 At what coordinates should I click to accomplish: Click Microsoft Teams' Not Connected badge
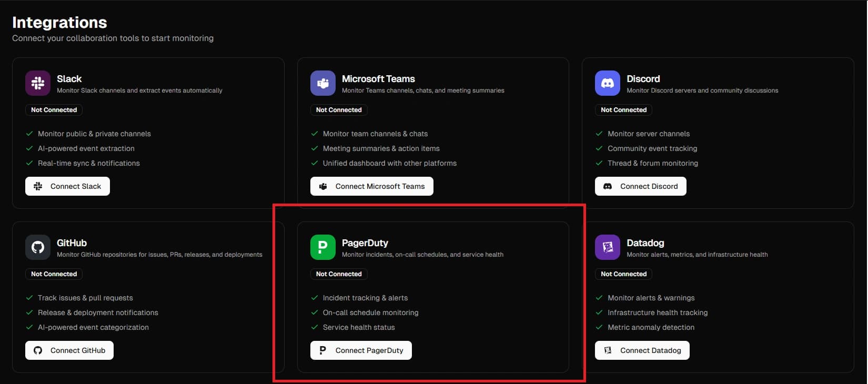coord(339,110)
